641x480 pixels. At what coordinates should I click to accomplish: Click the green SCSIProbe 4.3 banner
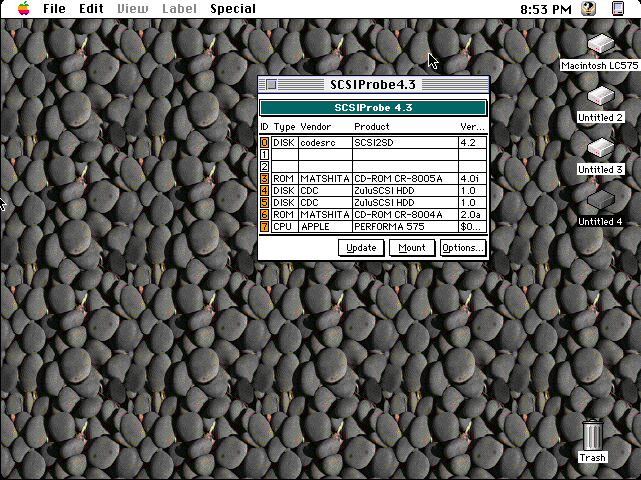point(373,108)
